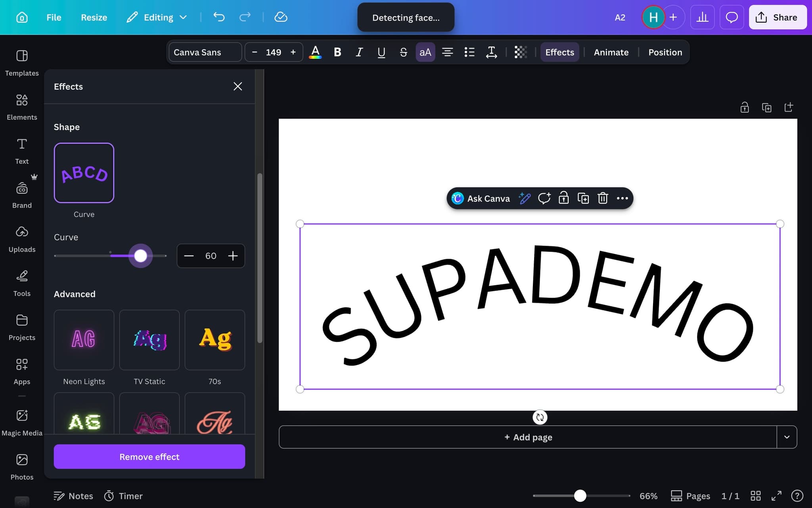Viewport: 812px width, 508px height.
Task: Select the Neon Lights effect thumbnail
Action: click(x=84, y=340)
